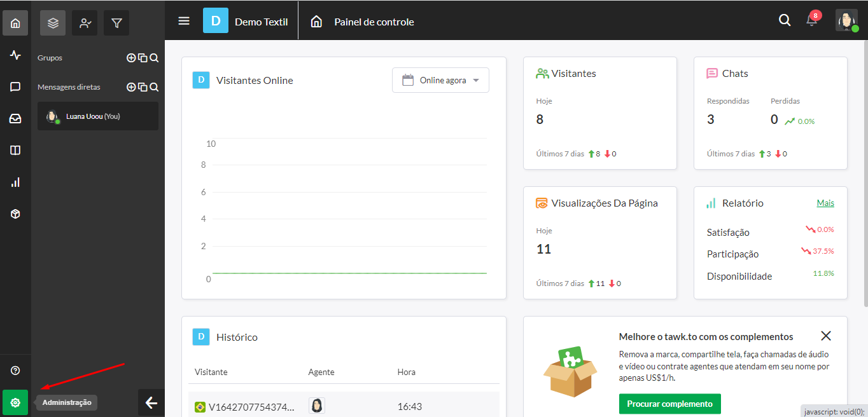Open the knowledge base book icon
Viewport: 868px width, 417px height.
[15, 151]
